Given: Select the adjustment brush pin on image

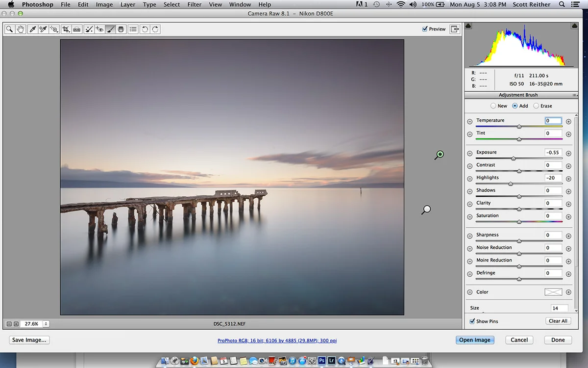Looking at the screenshot, I should 440,154.
